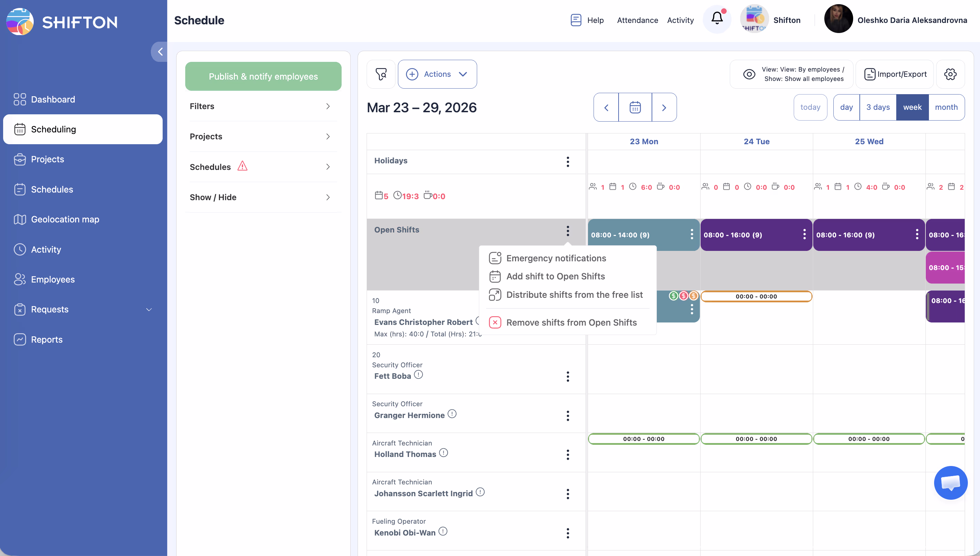Open the Actions dropdown

point(437,74)
